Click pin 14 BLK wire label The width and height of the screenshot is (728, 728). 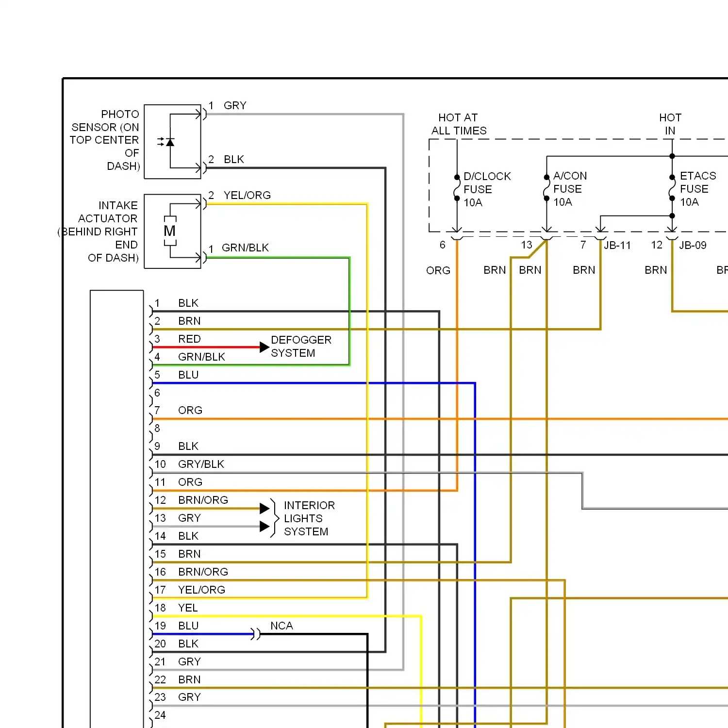(188, 536)
